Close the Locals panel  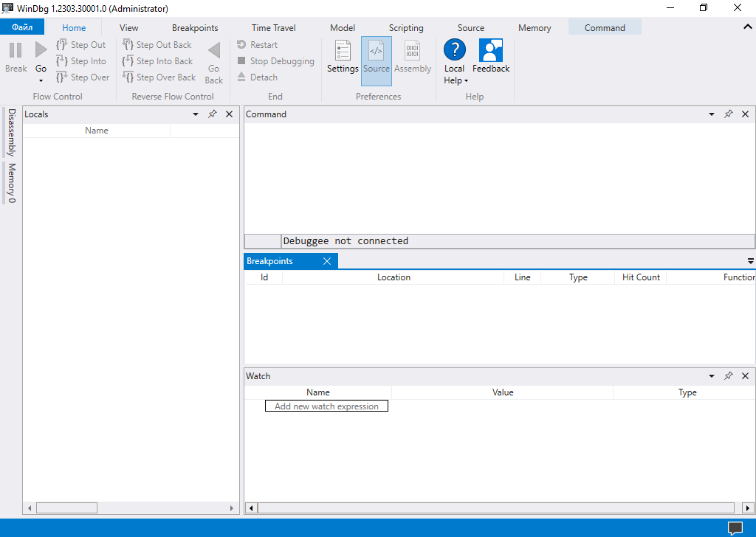(x=229, y=114)
